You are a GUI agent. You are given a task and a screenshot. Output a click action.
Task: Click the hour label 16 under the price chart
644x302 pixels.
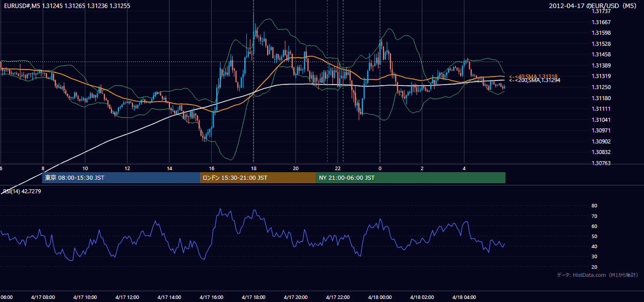click(212, 168)
